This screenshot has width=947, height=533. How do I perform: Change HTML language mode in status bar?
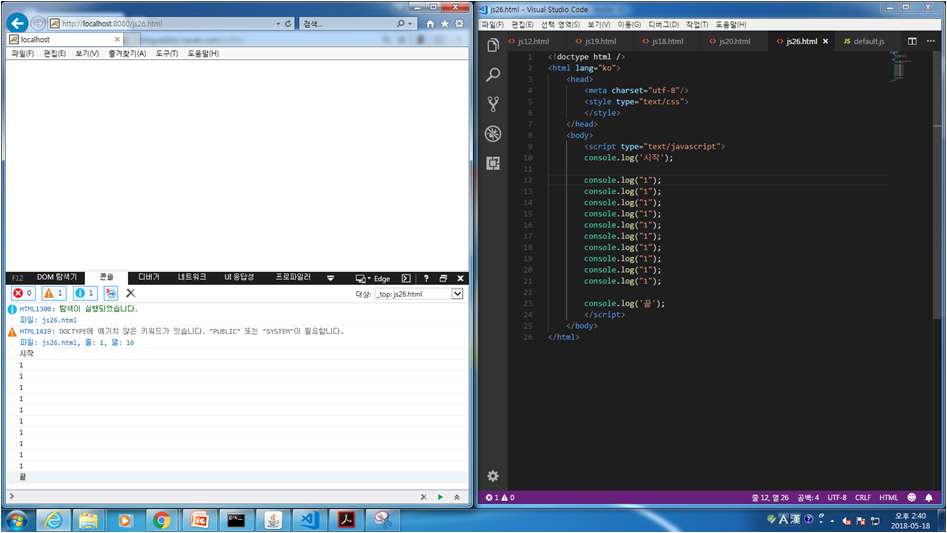click(888, 497)
